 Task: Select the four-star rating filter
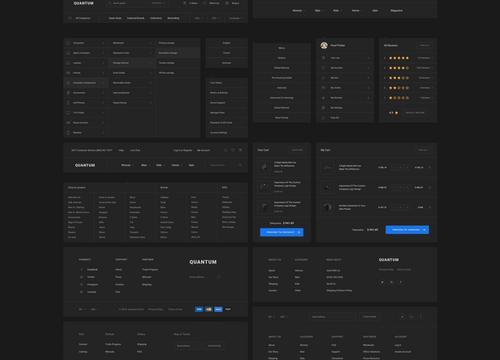tap(398, 68)
